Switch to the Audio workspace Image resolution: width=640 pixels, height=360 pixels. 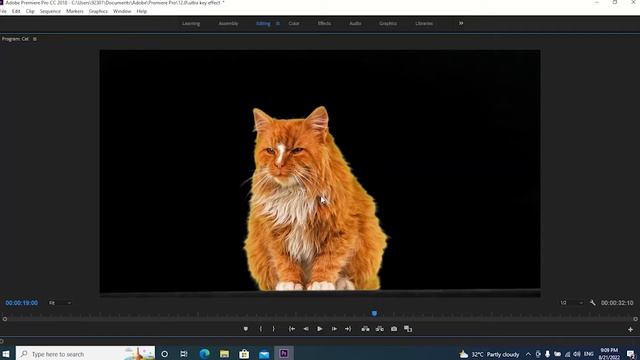pyautogui.click(x=355, y=24)
